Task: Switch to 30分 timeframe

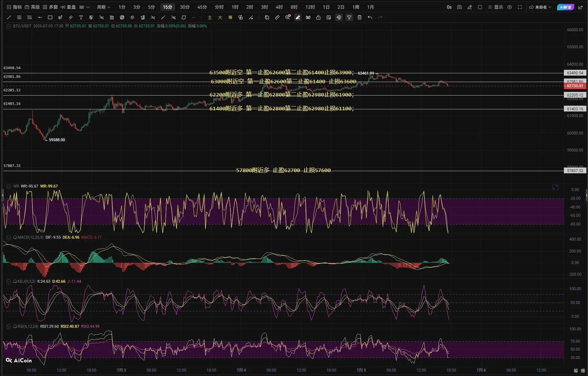Action: [x=185, y=7]
